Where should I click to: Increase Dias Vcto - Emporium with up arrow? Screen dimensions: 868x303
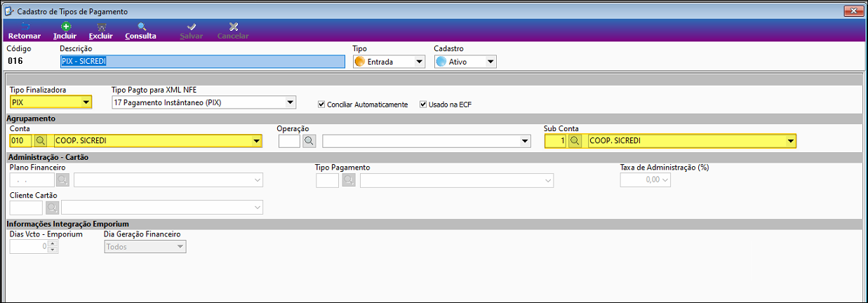53,243
